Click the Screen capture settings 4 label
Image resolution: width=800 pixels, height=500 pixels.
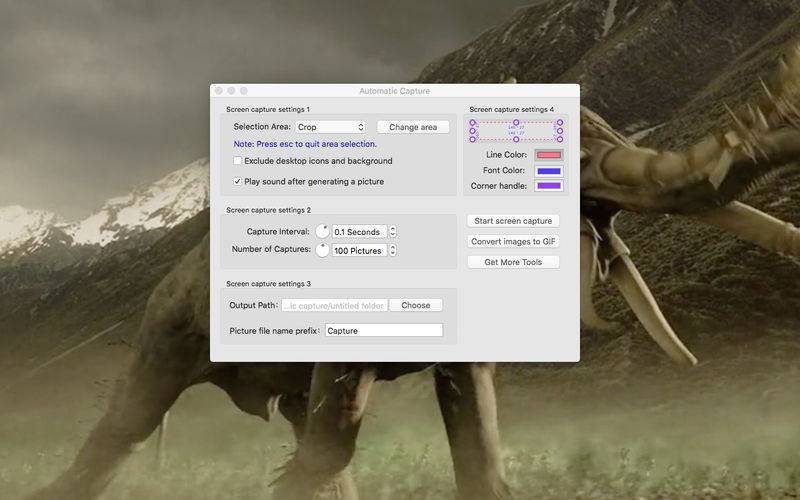pos(512,109)
